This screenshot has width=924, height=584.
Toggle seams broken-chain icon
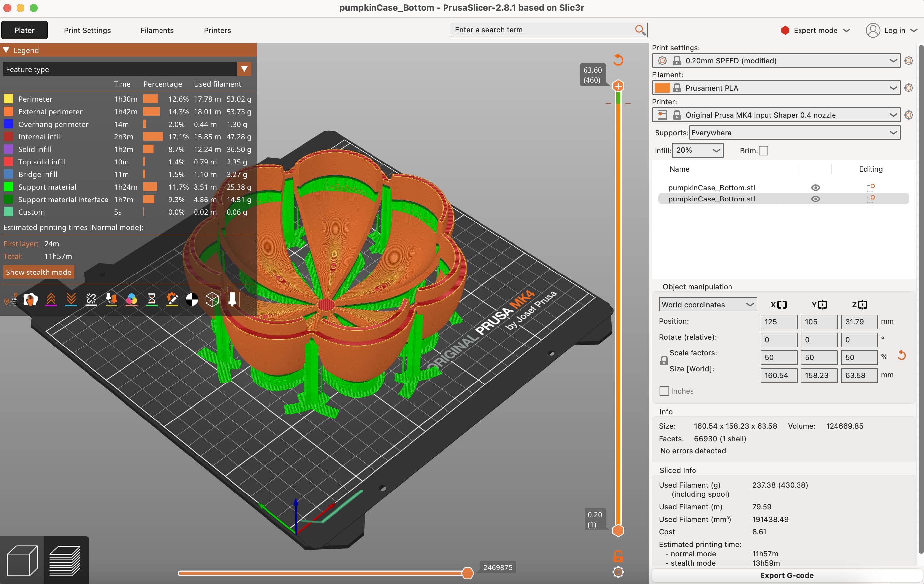point(91,300)
